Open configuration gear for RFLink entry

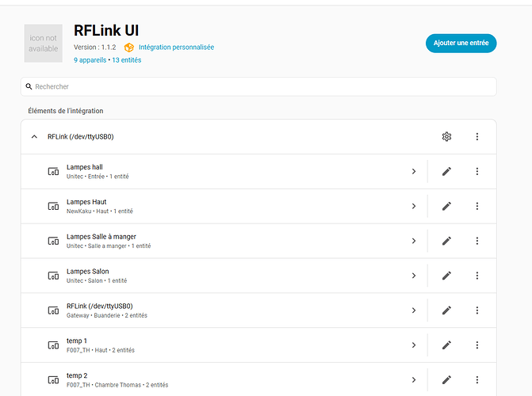click(446, 137)
